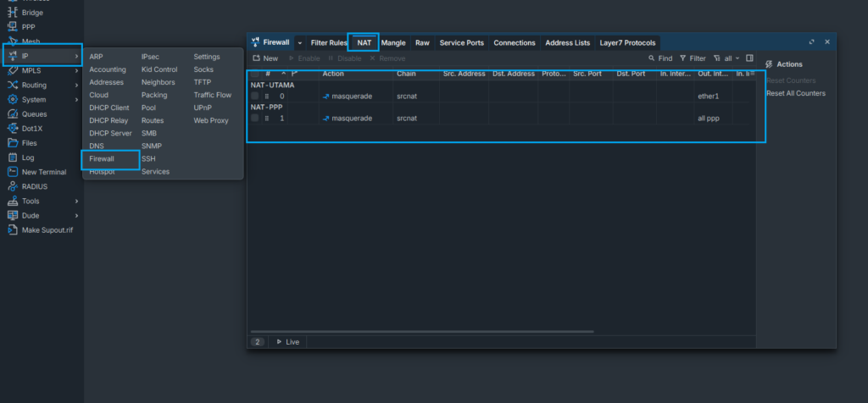Click the Chain column header
The image size is (868, 403).
click(x=415, y=74)
